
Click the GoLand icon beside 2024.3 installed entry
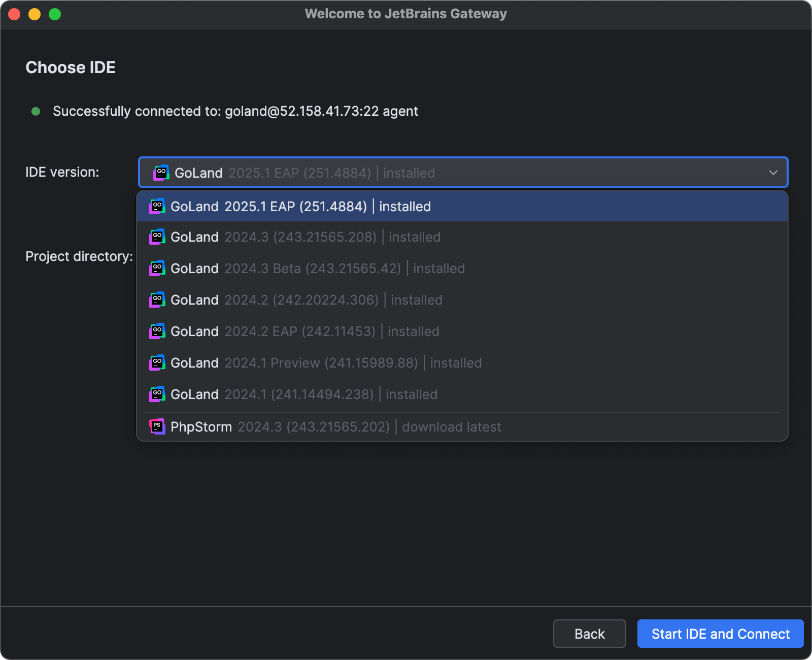(157, 237)
